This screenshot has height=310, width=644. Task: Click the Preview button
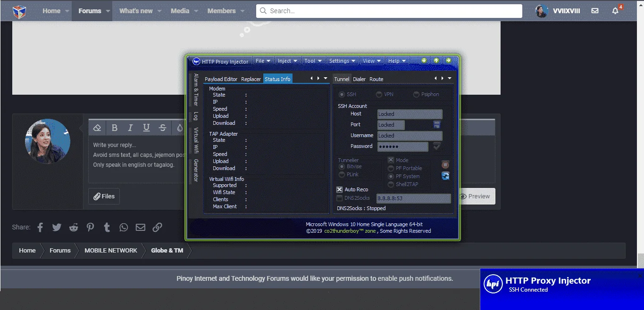pyautogui.click(x=475, y=196)
